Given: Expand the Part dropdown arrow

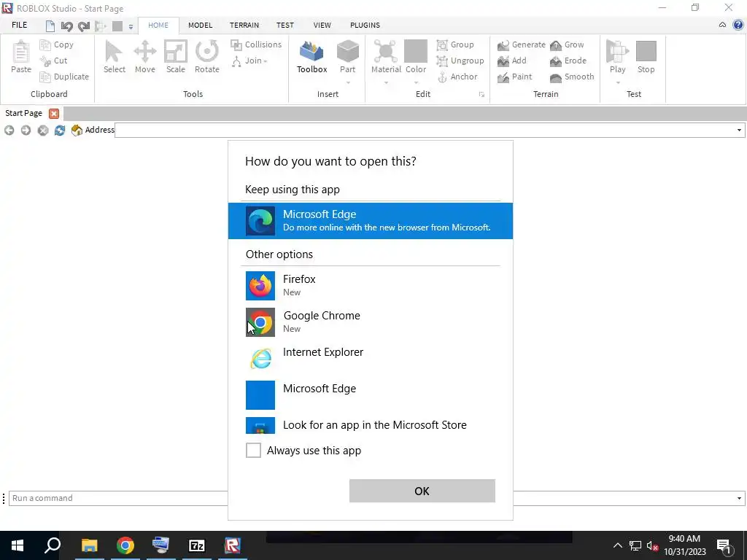Looking at the screenshot, I should (x=348, y=83).
